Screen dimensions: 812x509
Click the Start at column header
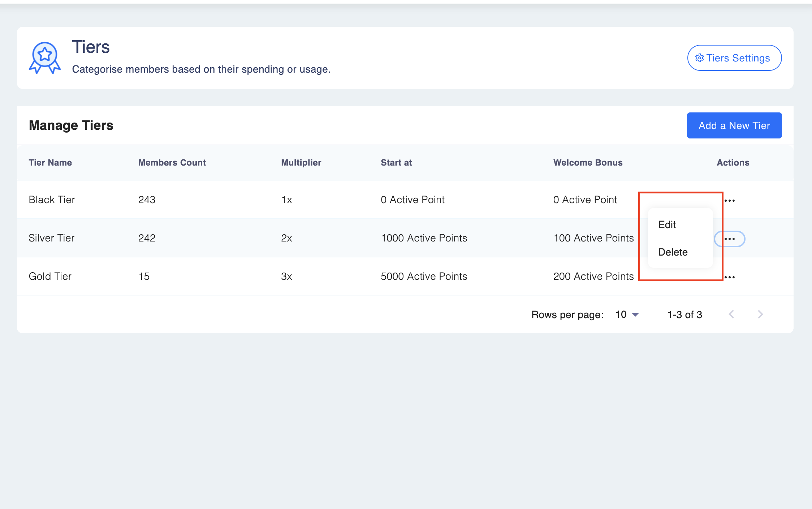(x=396, y=163)
